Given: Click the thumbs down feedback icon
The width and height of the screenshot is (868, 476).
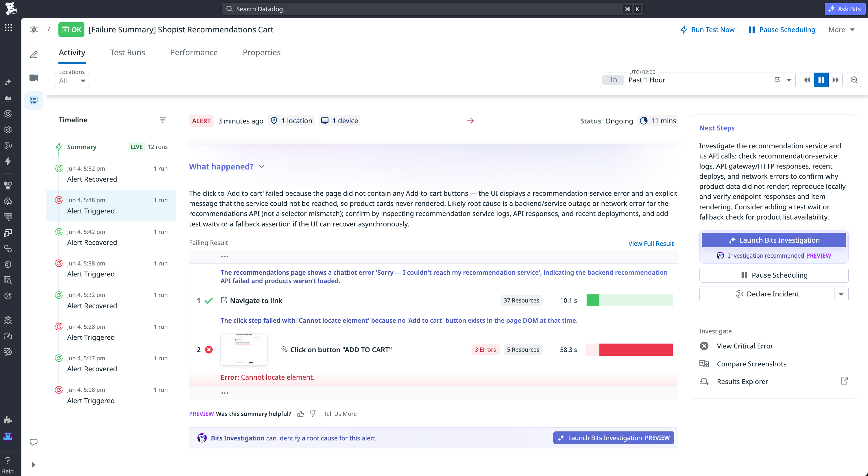Looking at the screenshot, I should tap(313, 414).
